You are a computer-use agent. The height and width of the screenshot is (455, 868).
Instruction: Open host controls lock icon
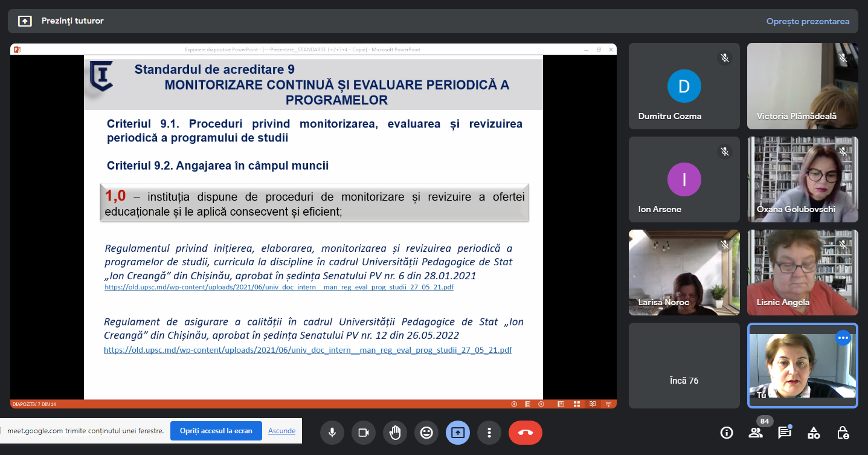pyautogui.click(x=843, y=433)
